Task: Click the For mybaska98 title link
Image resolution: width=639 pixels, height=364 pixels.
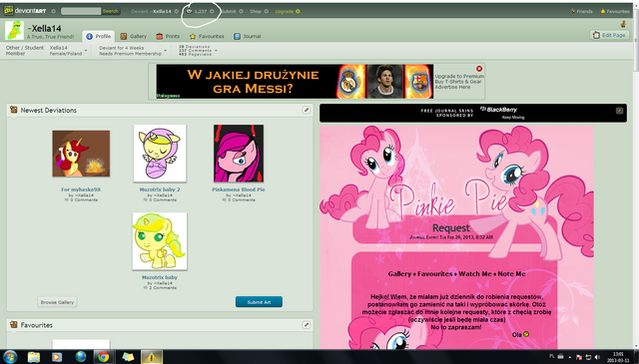Action: [81, 189]
